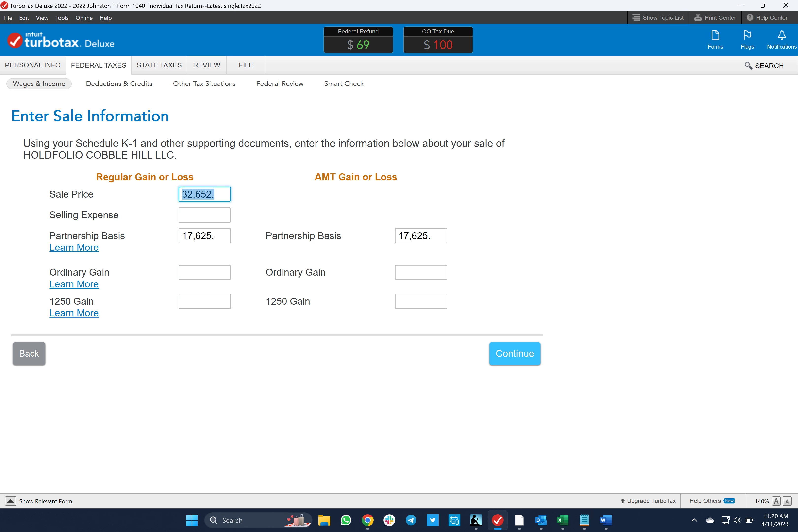This screenshot has height=532, width=798.
Task: Open the Tools menu
Action: pyautogui.click(x=62, y=18)
